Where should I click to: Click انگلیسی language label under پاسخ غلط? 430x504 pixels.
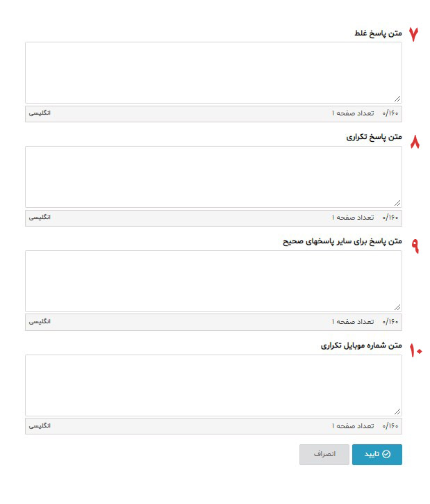40,113
